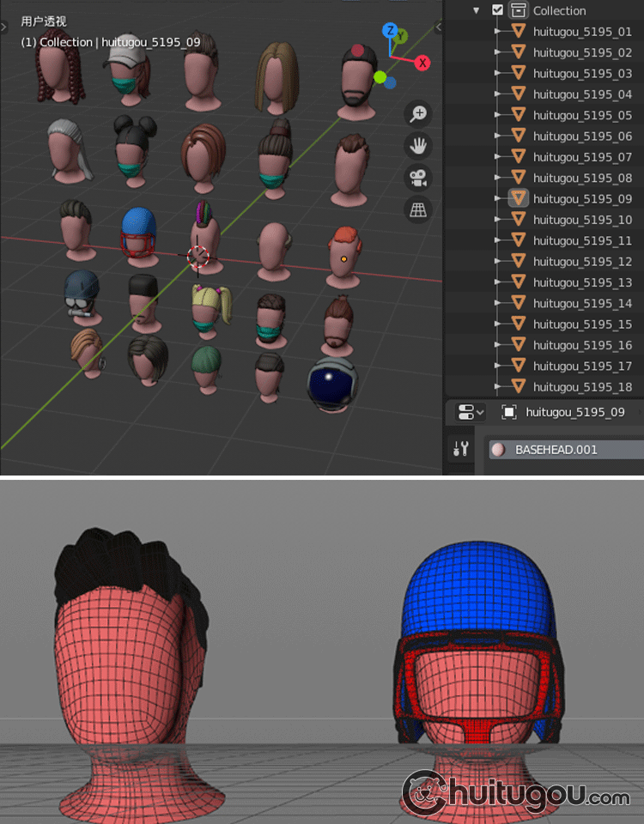Select huitugou_5195_11 in the outliner
This screenshot has width=644, height=824.
click(x=582, y=240)
